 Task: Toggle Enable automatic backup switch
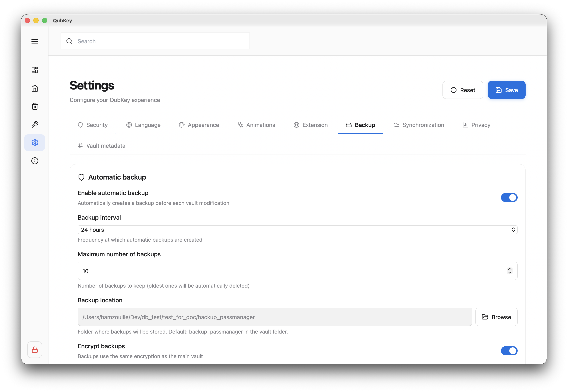(x=509, y=198)
